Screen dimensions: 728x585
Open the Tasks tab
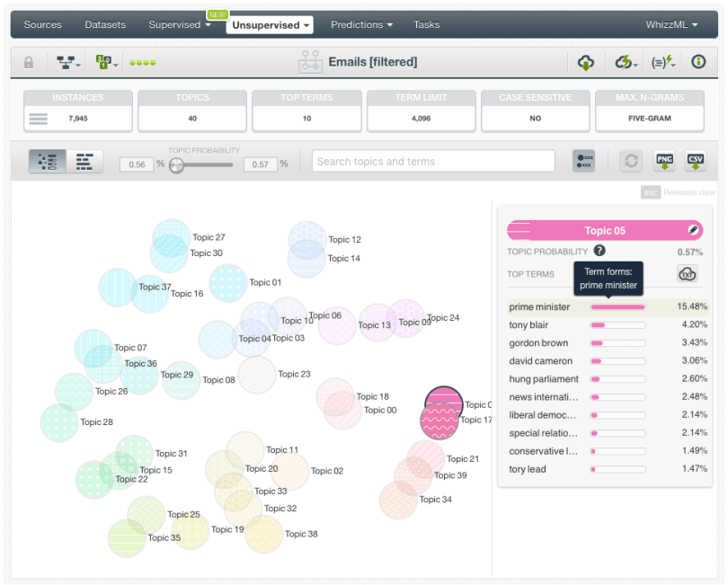pos(426,25)
